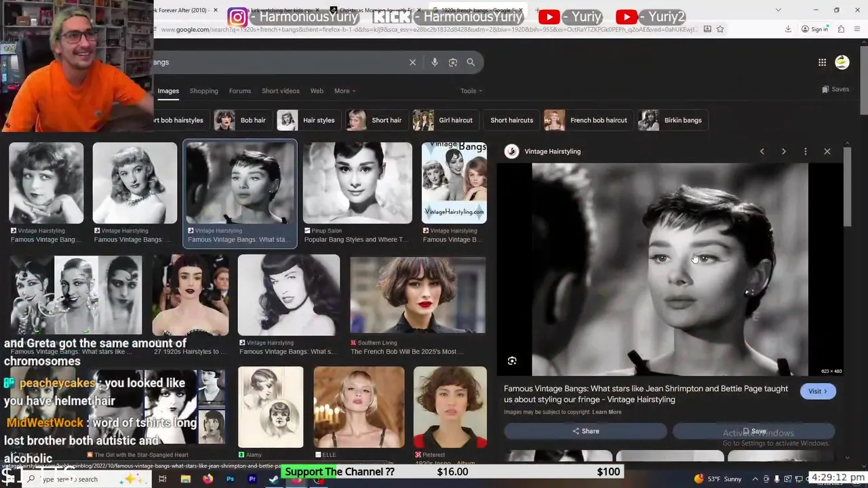This screenshot has height=488, width=868.
Task: Click the Firefox taskbar icon
Action: (208, 479)
